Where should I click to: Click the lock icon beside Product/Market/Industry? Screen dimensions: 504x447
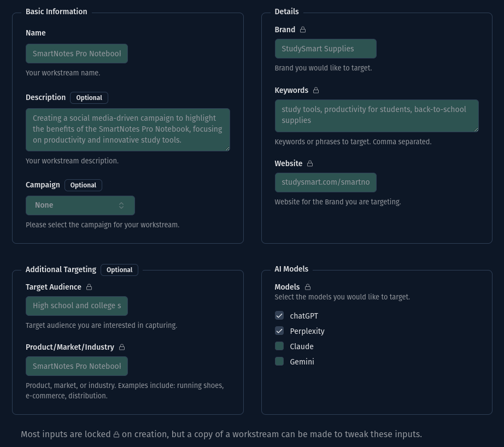[x=122, y=347]
